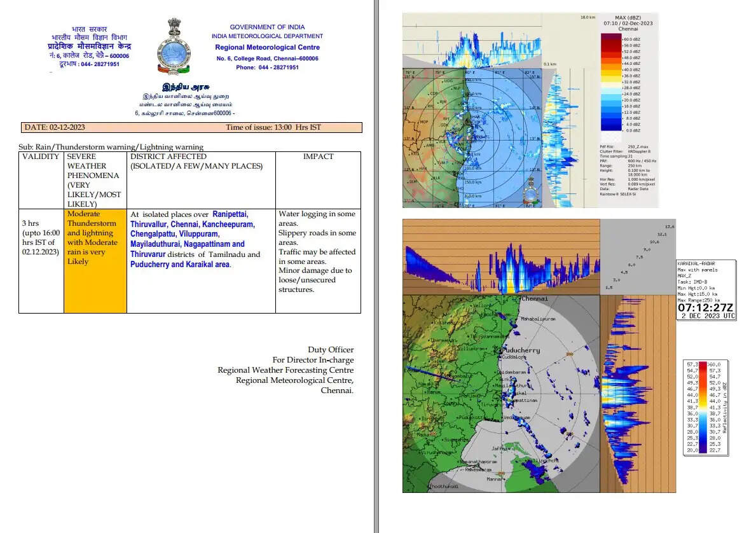Click the 60.0 dBZ dark red legend color
The width and height of the screenshot is (756, 533).
tap(610, 38)
